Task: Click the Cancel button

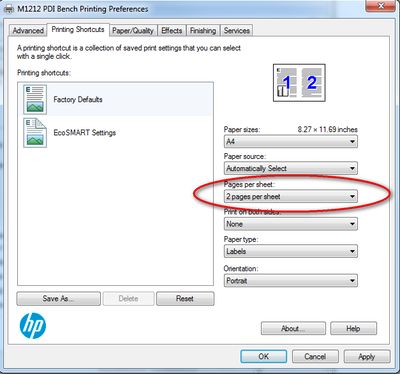Action: coord(315,356)
